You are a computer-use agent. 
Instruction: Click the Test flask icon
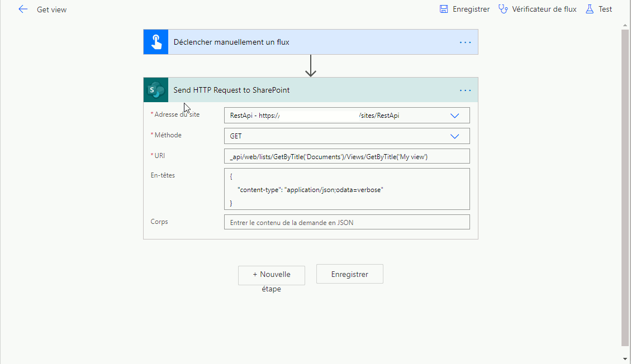coord(589,9)
